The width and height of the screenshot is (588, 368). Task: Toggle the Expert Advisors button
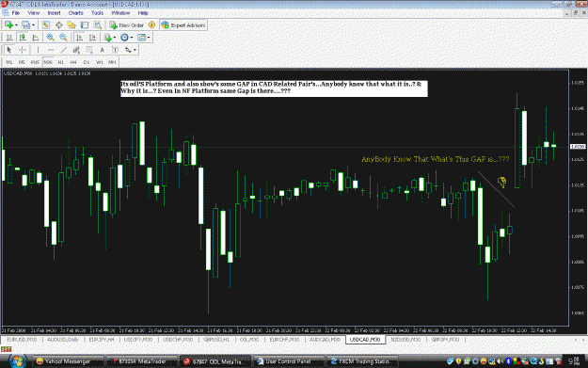pos(183,25)
